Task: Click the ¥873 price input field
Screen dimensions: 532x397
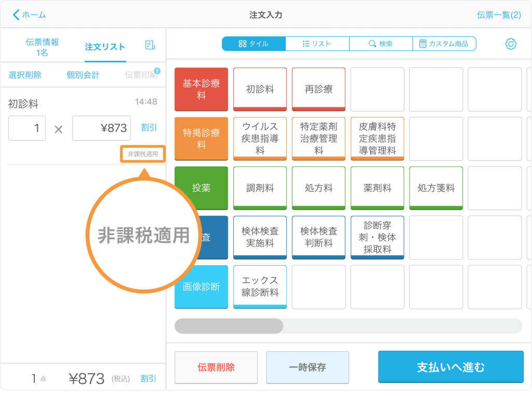Action: pos(101,128)
